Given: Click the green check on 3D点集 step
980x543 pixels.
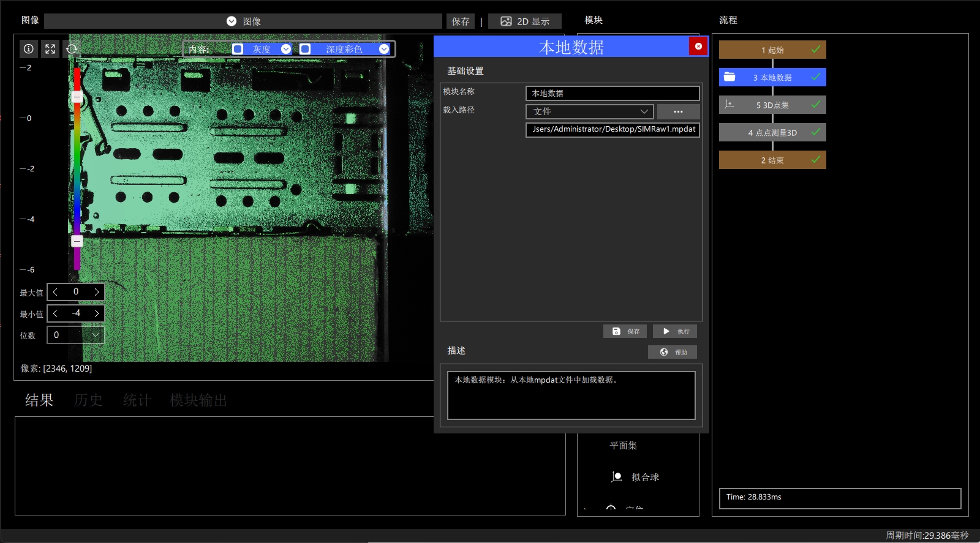Looking at the screenshot, I should [816, 104].
